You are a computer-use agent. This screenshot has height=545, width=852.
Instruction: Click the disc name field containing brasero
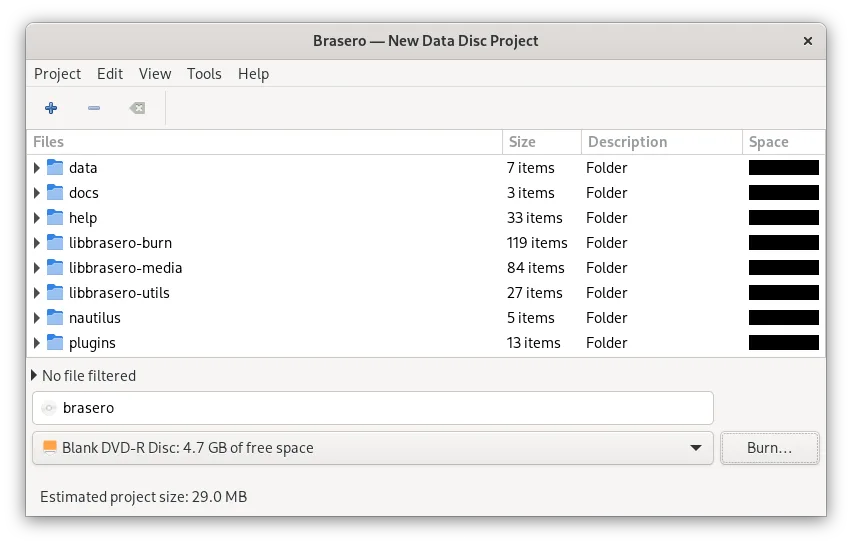tap(373, 408)
